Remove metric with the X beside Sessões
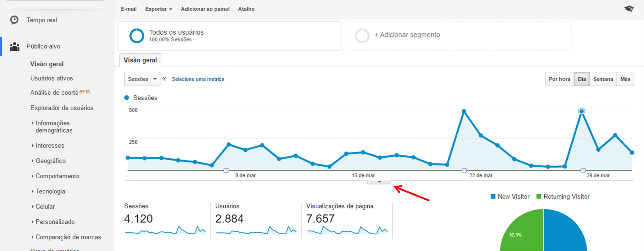The width and height of the screenshot is (644, 251). [164, 79]
